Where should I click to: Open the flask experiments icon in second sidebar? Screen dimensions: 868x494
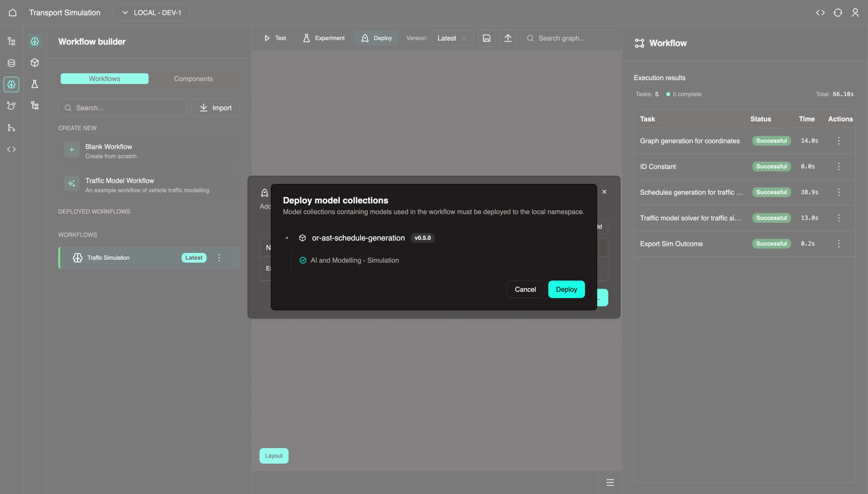point(35,84)
